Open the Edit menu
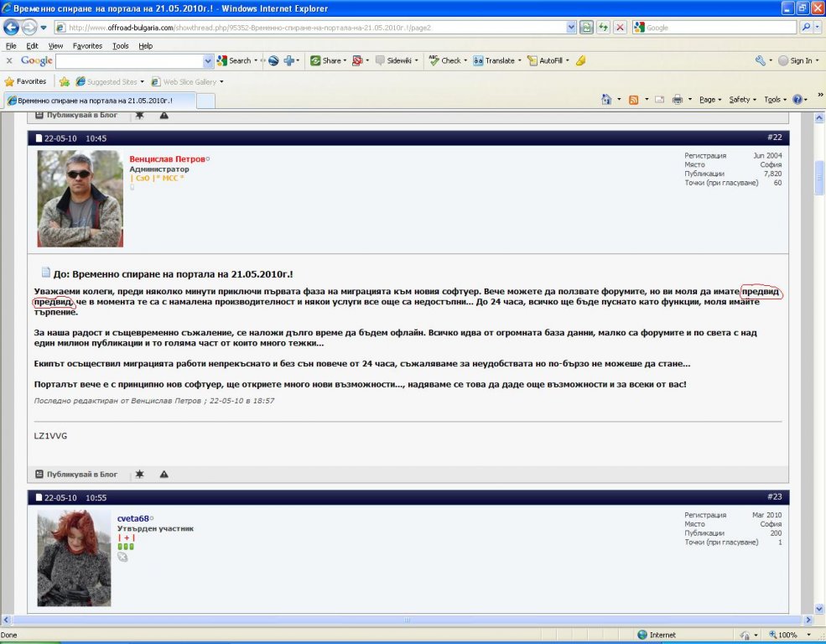Viewport: 826px width, 644px height. (x=32, y=46)
